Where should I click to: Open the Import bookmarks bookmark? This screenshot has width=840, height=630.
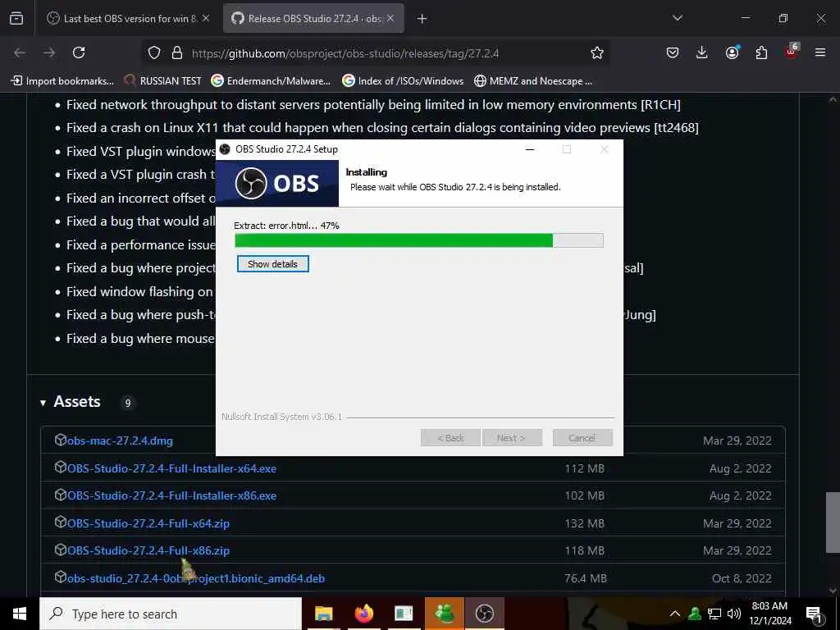coord(62,81)
